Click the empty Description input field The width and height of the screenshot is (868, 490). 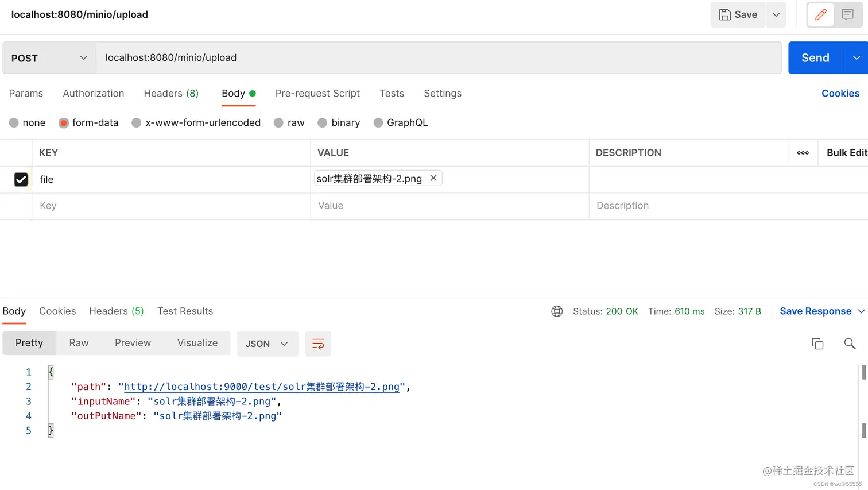click(728, 206)
